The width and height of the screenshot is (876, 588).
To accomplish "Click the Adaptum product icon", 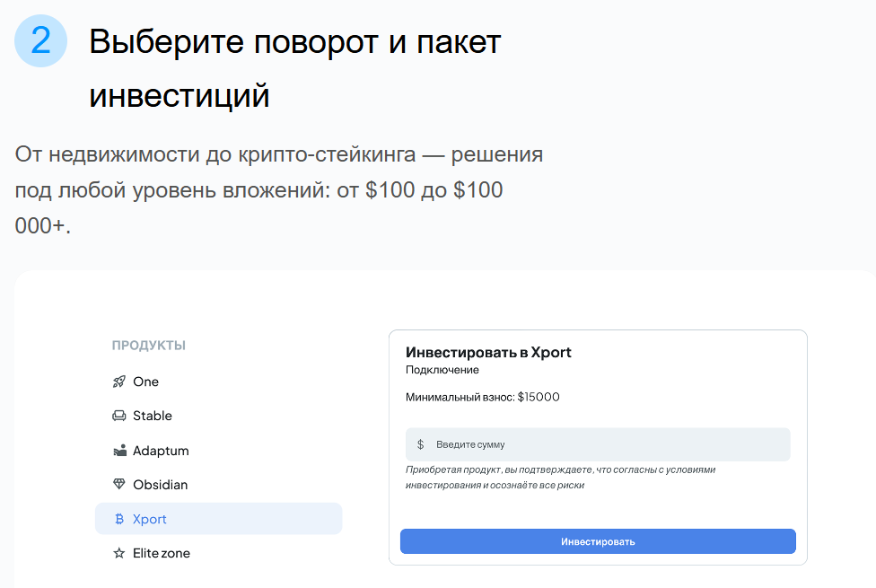I will click(118, 451).
